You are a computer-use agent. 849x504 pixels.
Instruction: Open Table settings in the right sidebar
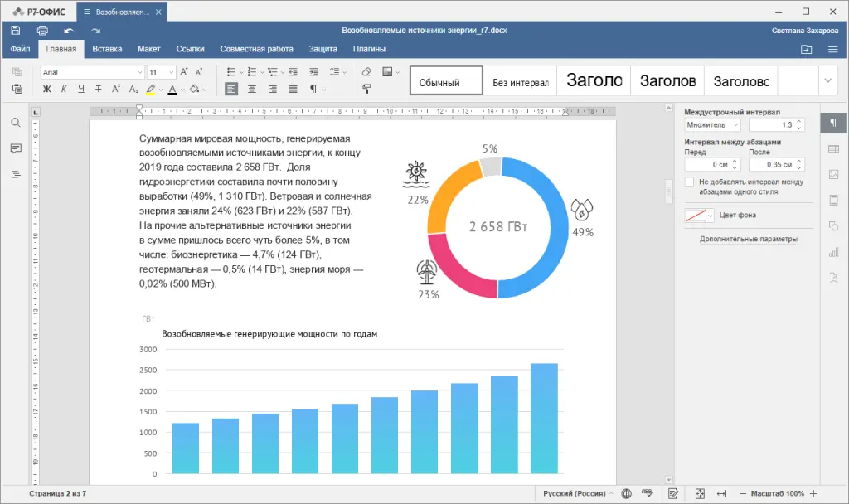pyautogui.click(x=834, y=149)
